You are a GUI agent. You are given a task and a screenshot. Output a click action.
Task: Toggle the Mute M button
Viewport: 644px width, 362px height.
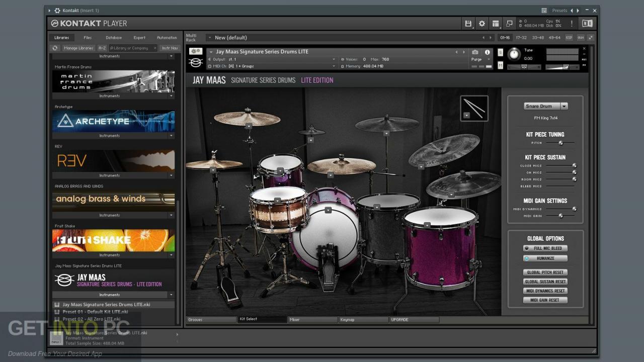click(500, 65)
